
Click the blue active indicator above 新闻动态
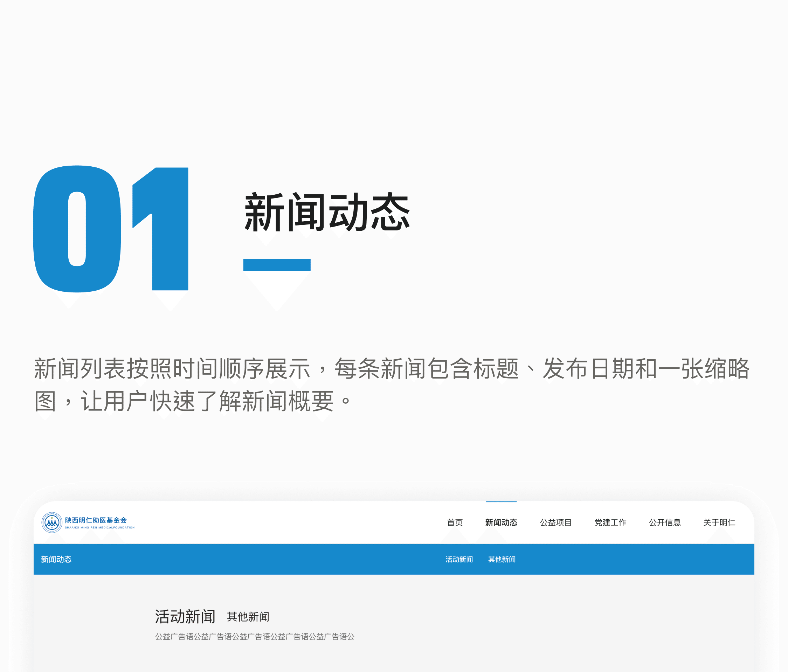pos(501,502)
